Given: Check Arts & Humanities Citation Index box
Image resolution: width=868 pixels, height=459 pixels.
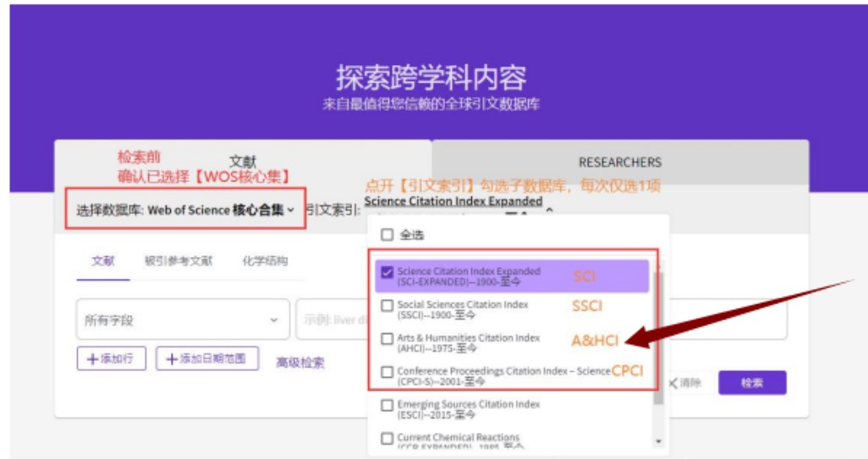Looking at the screenshot, I should tap(387, 338).
